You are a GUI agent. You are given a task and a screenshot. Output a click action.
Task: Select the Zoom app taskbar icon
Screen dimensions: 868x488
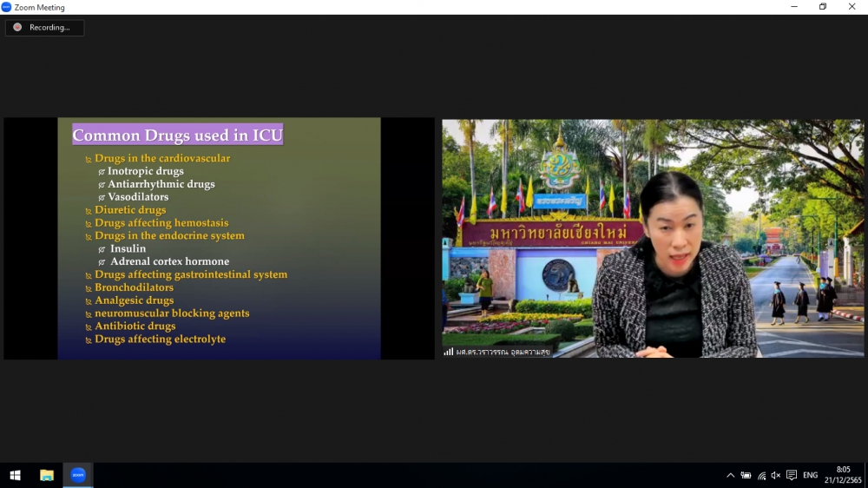[78, 475]
